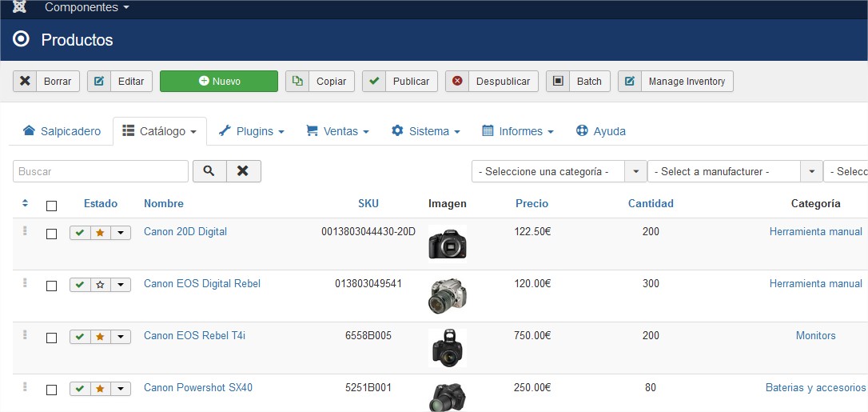868x412 pixels.
Task: Click the Copiar button
Action: 320,81
